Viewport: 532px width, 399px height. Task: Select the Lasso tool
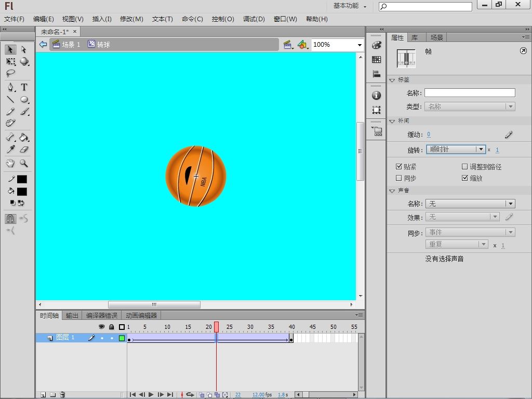(x=10, y=73)
